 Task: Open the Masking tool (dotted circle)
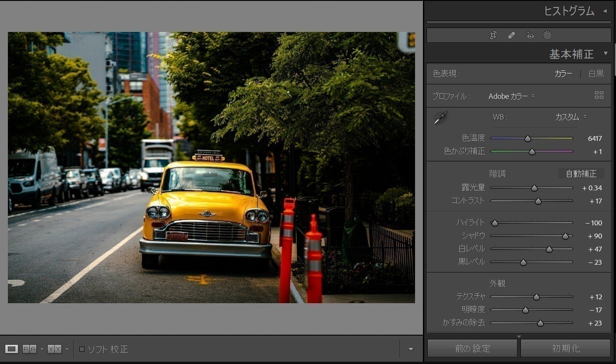(x=547, y=35)
